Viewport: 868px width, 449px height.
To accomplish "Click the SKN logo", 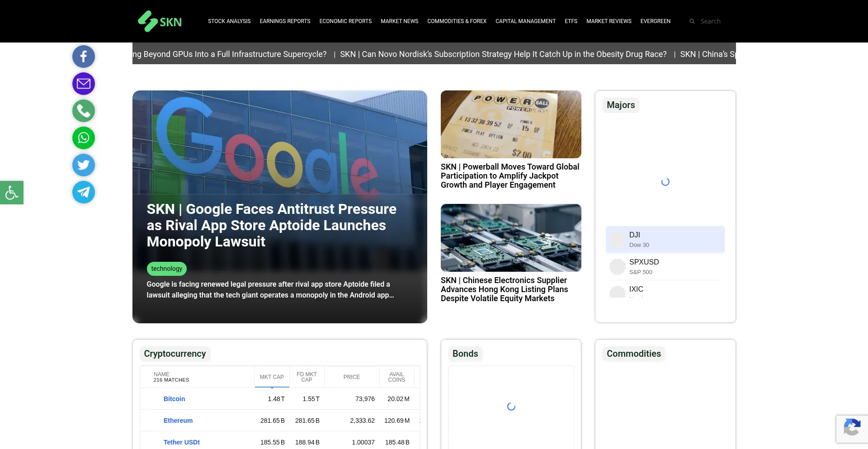I will (160, 21).
